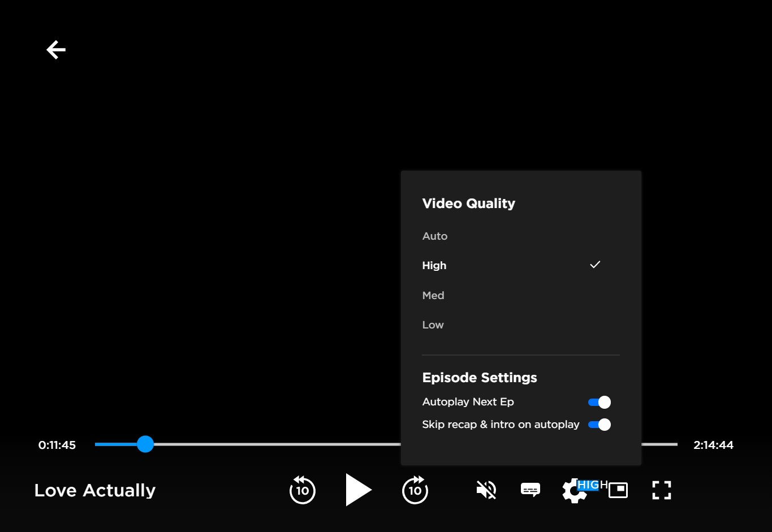The image size is (772, 532).
Task: Choose Med video quality
Action: pos(433,296)
